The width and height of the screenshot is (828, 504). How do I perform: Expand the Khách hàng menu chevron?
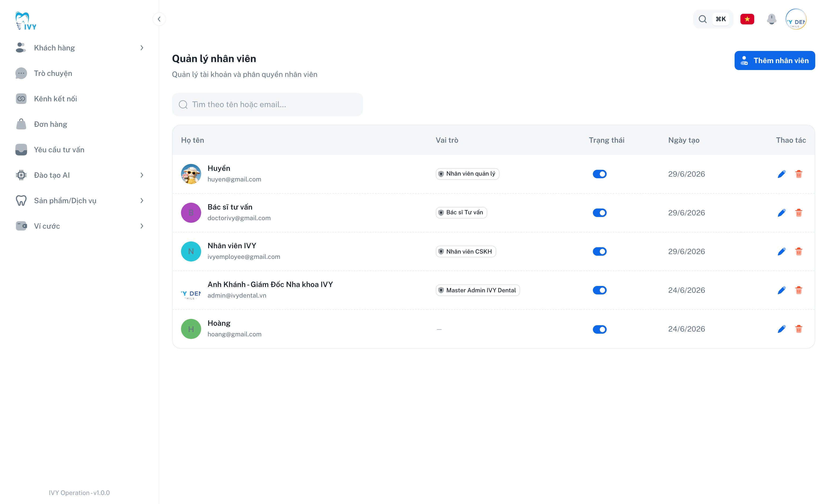pyautogui.click(x=142, y=48)
